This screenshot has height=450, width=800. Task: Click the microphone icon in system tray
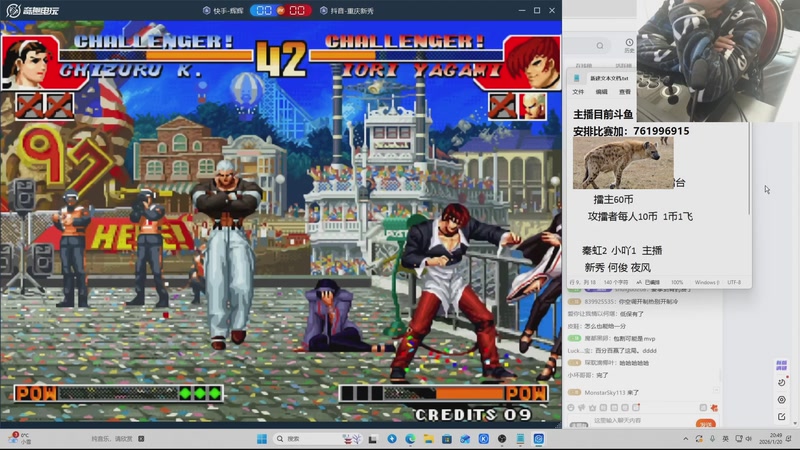click(712, 439)
